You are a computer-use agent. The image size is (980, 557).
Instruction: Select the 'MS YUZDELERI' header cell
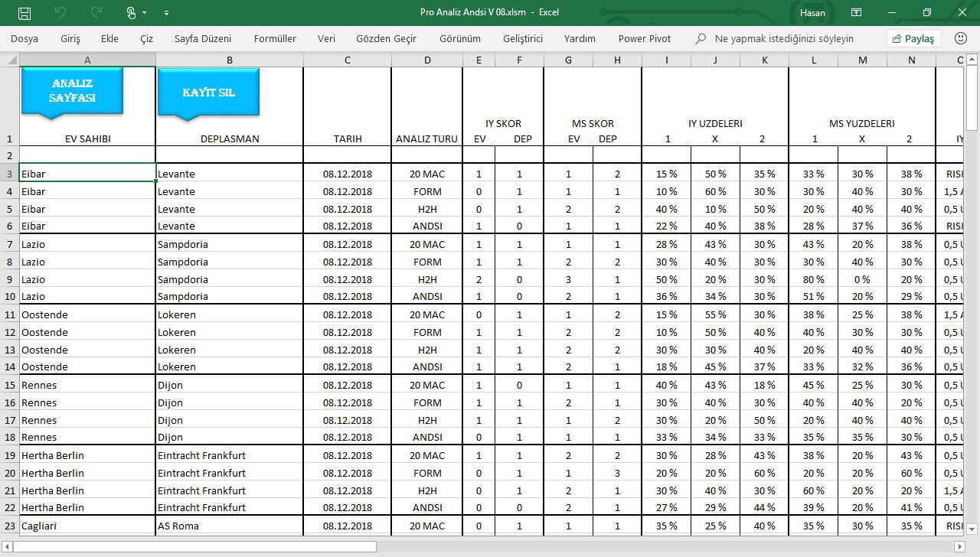tap(862, 123)
